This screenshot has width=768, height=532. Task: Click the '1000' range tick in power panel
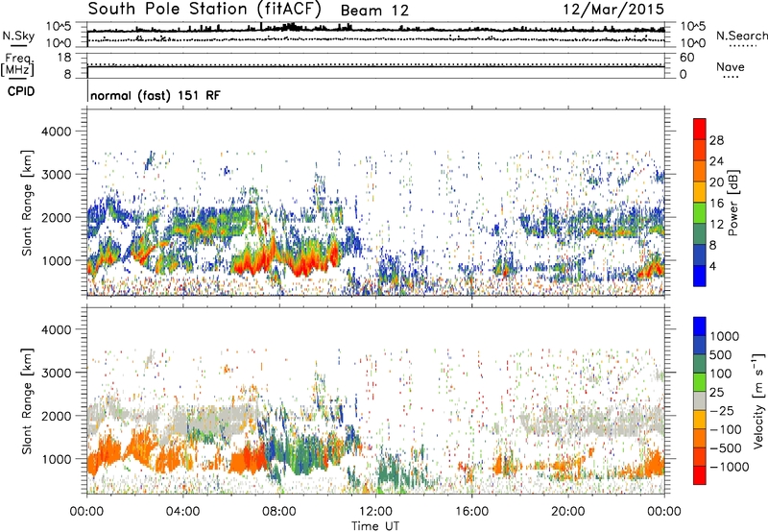(57, 260)
